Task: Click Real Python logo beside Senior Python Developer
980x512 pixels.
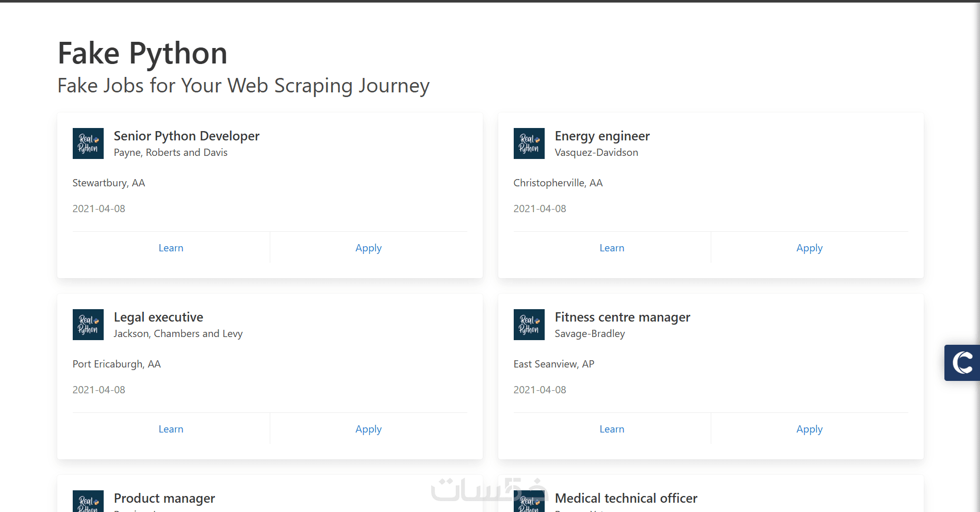Action: pyautogui.click(x=88, y=143)
